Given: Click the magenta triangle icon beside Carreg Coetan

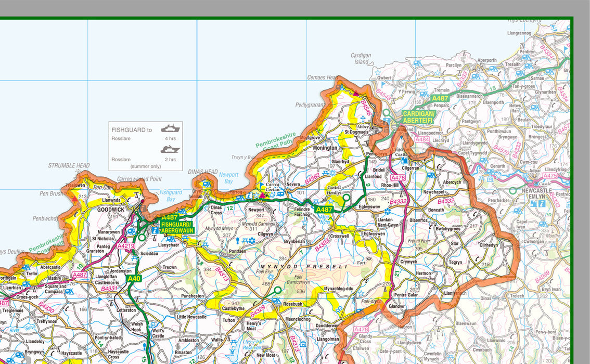Looking at the screenshot, I should [262, 195].
